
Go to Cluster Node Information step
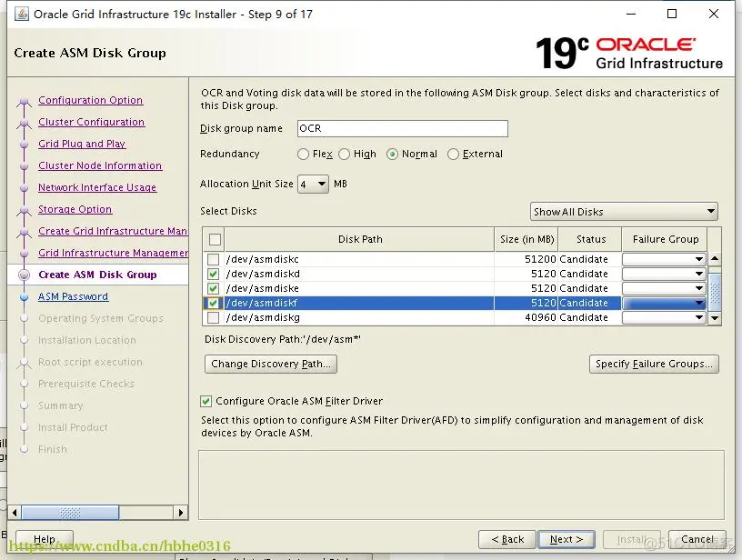pyautogui.click(x=100, y=165)
